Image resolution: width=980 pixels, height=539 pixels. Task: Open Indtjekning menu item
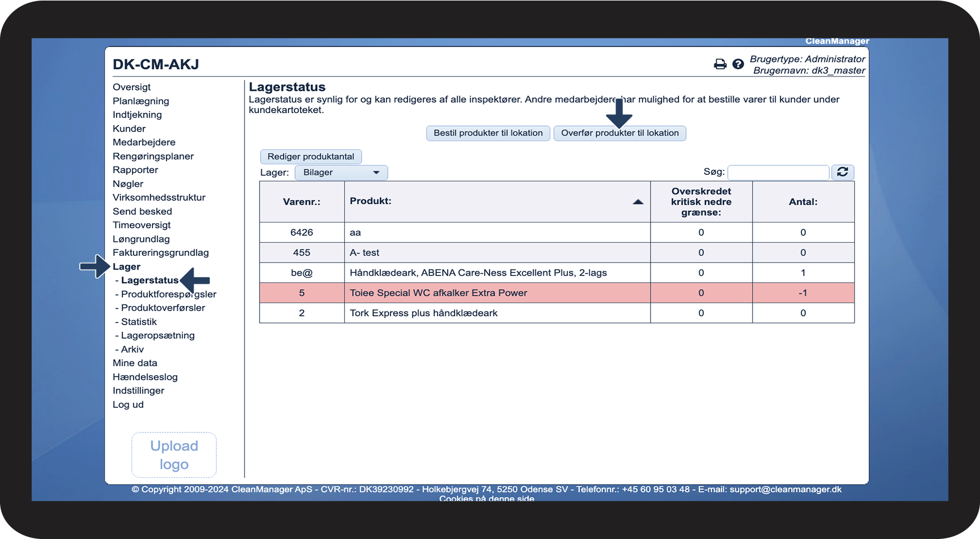(x=137, y=115)
